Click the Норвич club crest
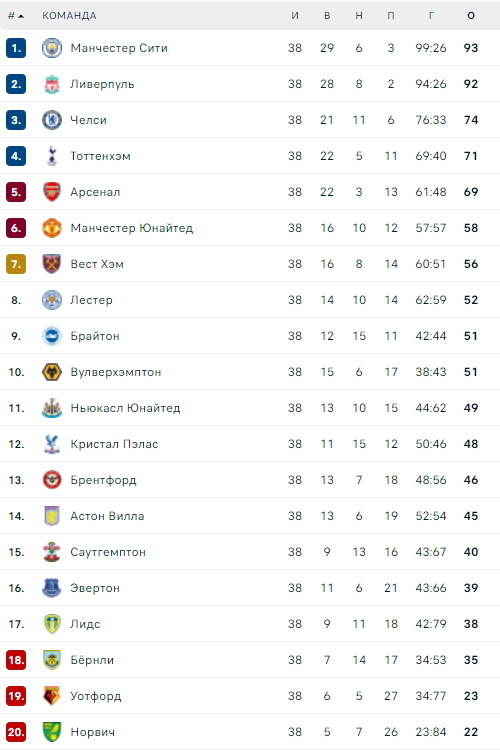This screenshot has width=500, height=750. click(x=52, y=731)
